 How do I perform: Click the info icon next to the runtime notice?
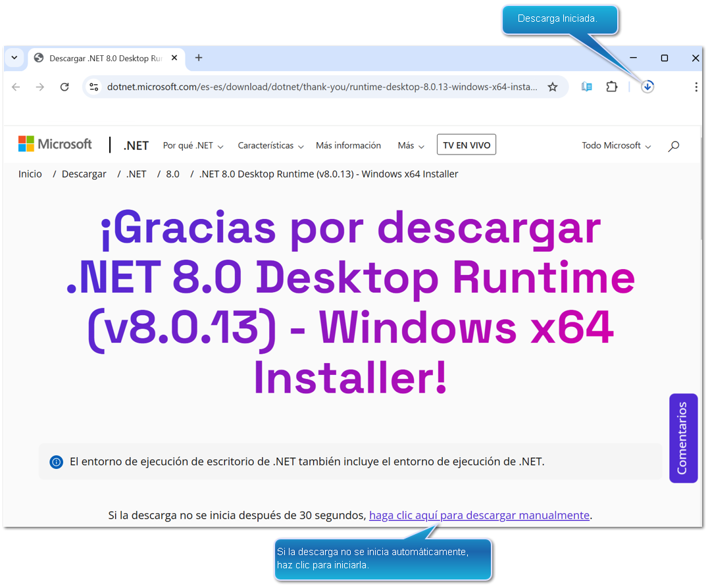click(x=56, y=462)
